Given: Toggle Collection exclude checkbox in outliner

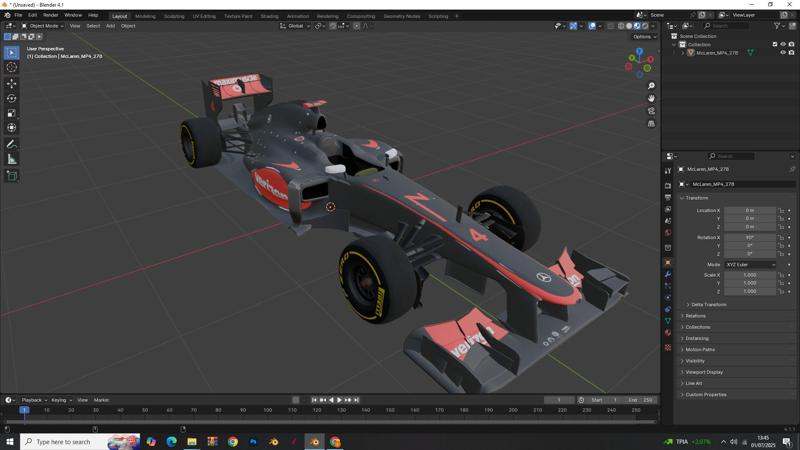Looking at the screenshot, I should 775,44.
